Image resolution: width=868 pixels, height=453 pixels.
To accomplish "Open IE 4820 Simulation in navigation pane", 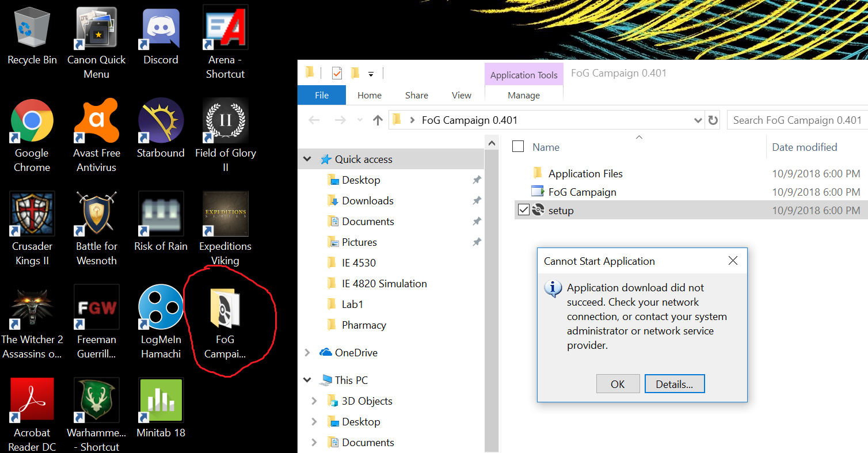I will 384,284.
